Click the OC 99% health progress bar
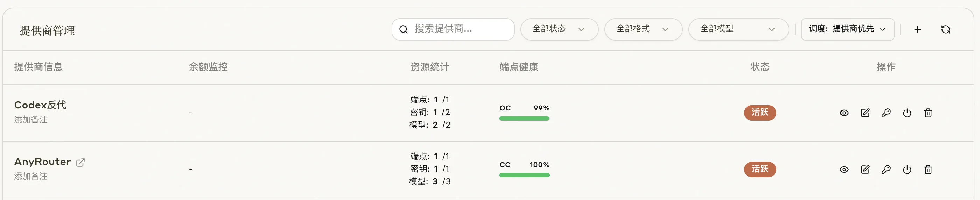The image size is (980, 200). pos(524,119)
